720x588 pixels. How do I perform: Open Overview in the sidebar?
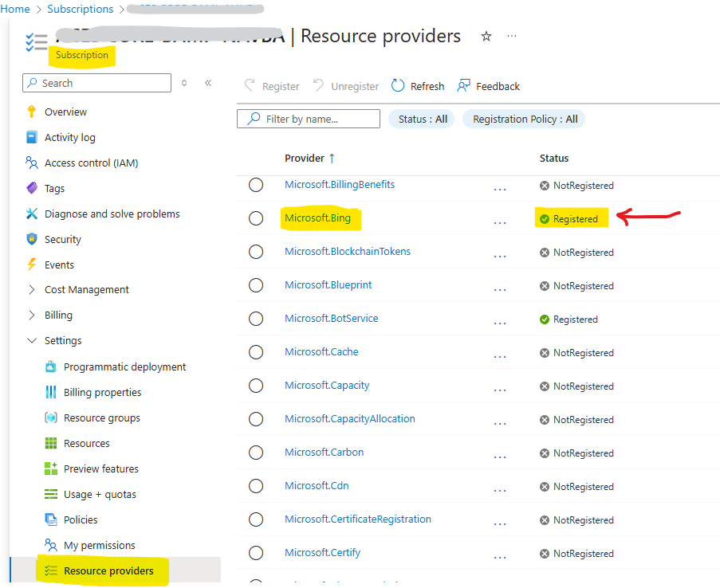click(65, 112)
